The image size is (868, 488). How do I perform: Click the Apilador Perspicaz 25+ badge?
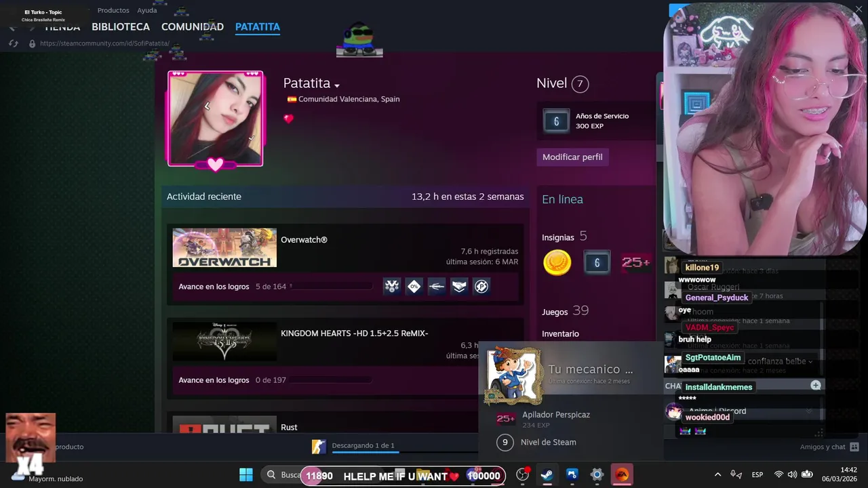(505, 419)
